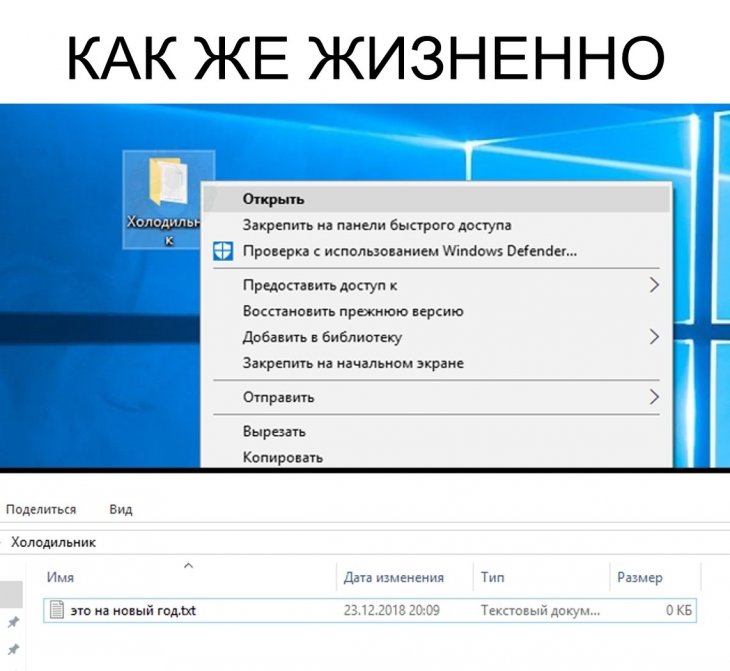Choose Открыть in the context menu
Viewport: 730px width, 671px height.
coord(437,199)
